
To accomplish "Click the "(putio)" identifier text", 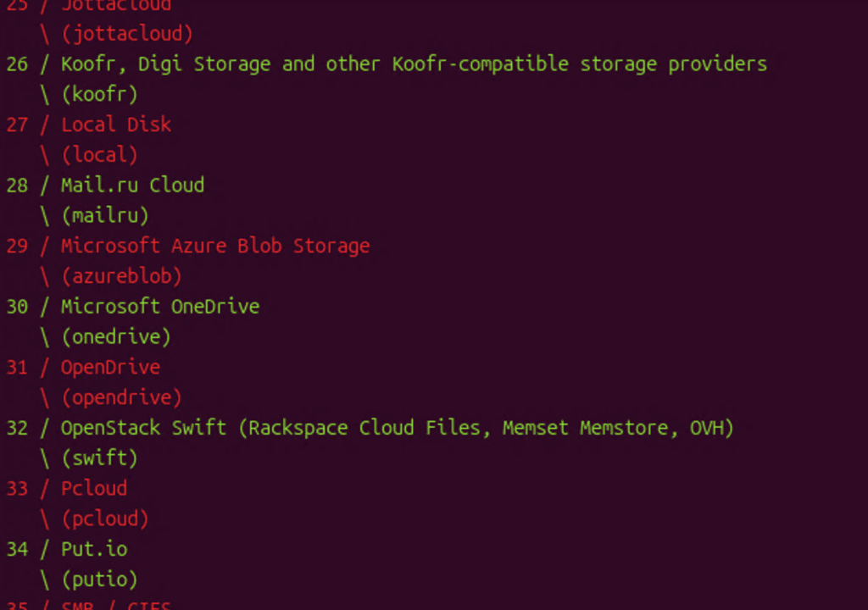I will click(99, 579).
